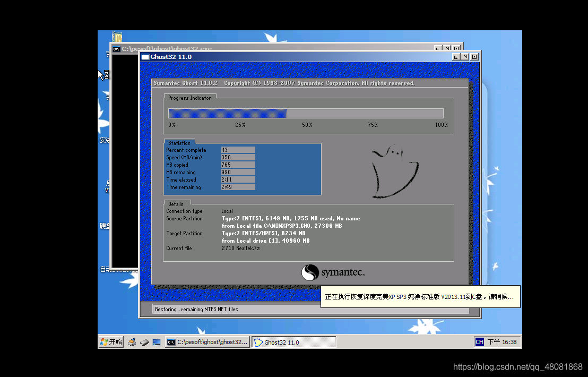Click the CH input language indicator
Image resolution: width=588 pixels, height=377 pixels.
pos(479,342)
